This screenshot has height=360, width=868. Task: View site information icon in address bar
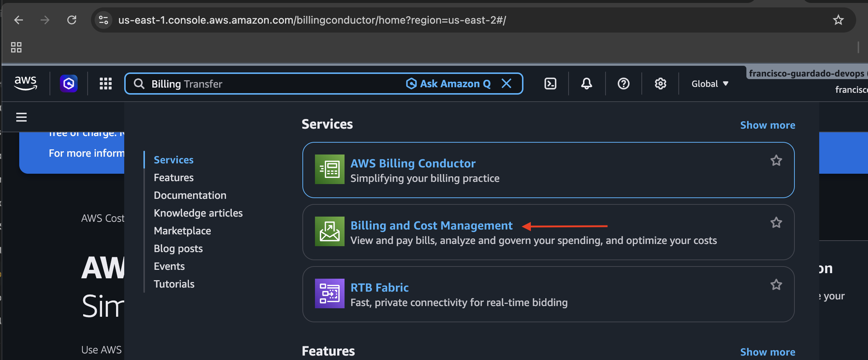coord(104,20)
